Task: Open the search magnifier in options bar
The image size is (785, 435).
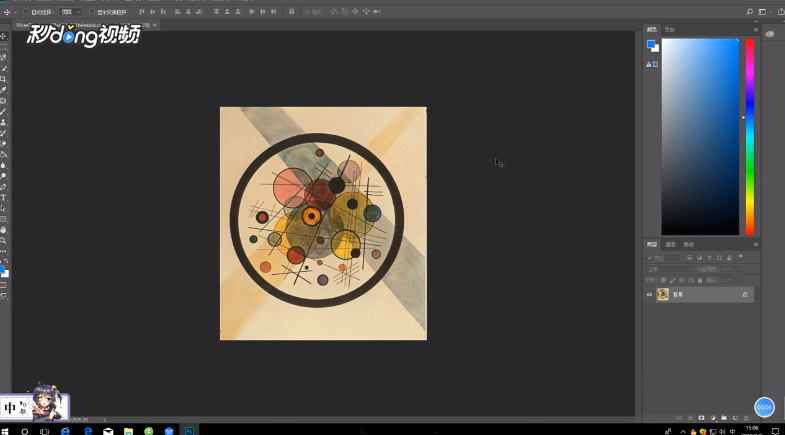Action: (749, 12)
